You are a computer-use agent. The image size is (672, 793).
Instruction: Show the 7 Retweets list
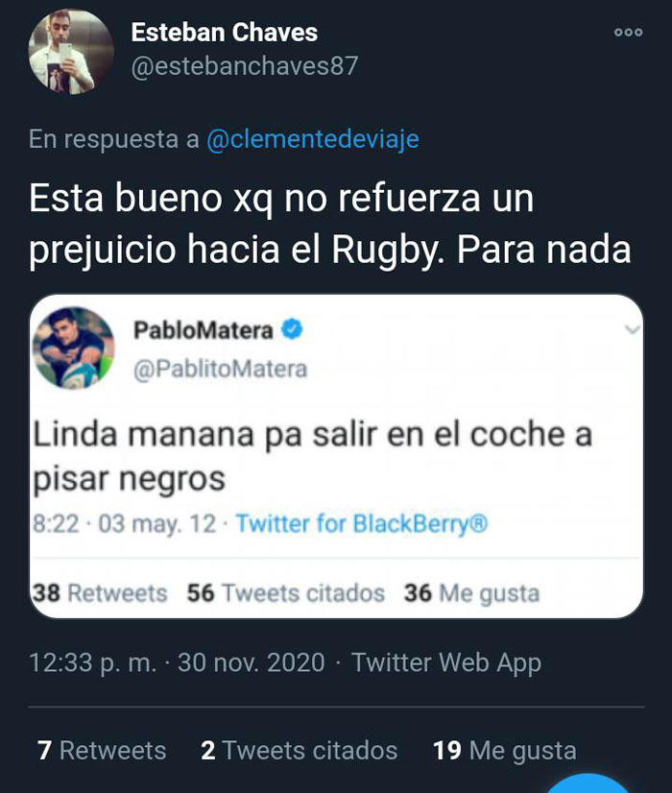click(102, 750)
